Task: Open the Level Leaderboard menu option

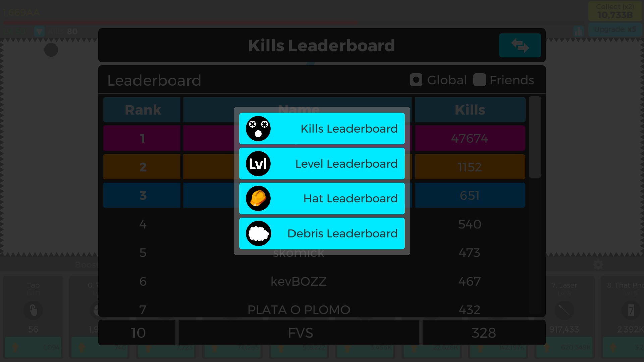Action: tap(322, 164)
